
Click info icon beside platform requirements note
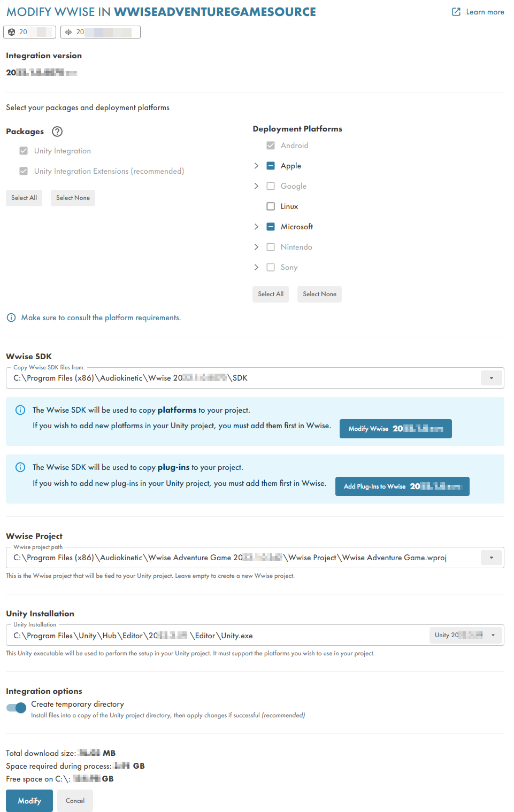[11, 318]
